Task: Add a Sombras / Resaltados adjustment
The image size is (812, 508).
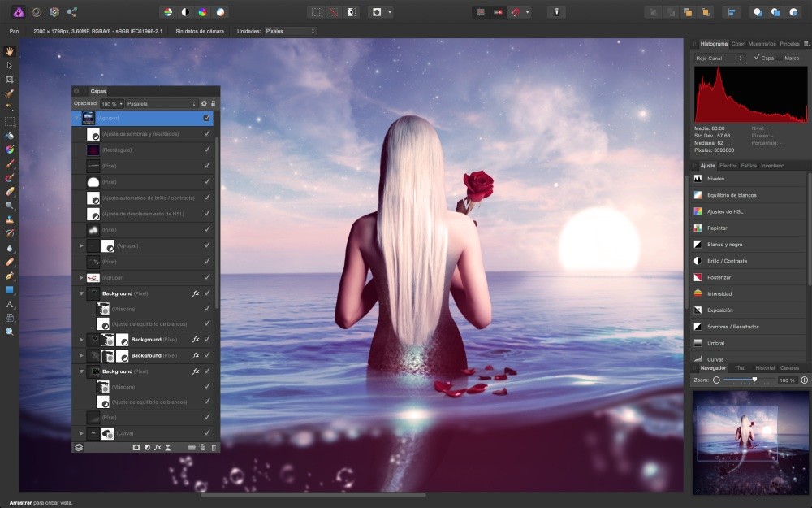Action: point(749,327)
